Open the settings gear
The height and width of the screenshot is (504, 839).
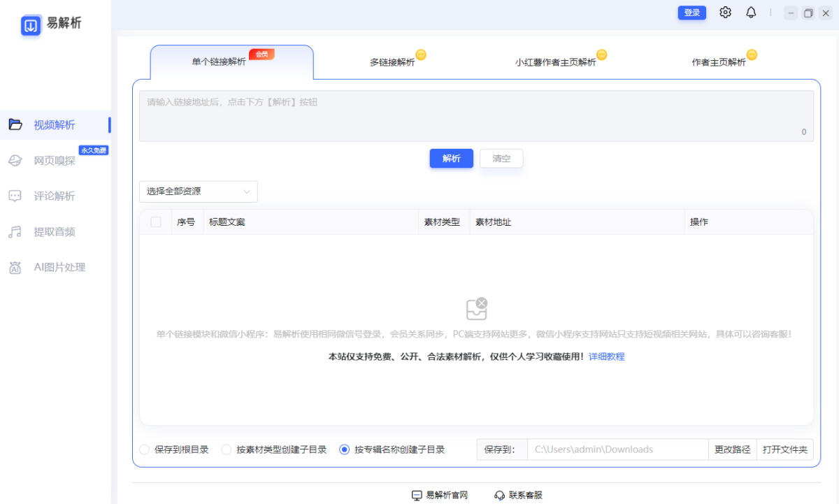click(x=725, y=12)
